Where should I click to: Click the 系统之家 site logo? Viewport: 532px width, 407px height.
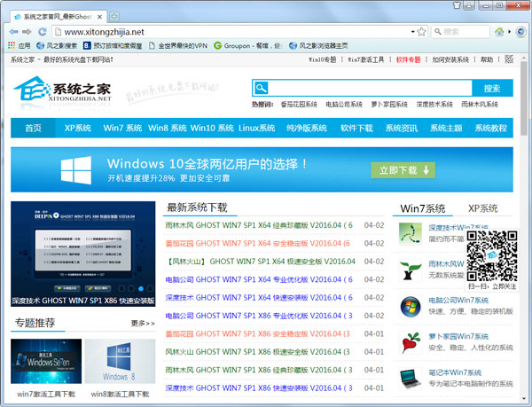click(62, 90)
